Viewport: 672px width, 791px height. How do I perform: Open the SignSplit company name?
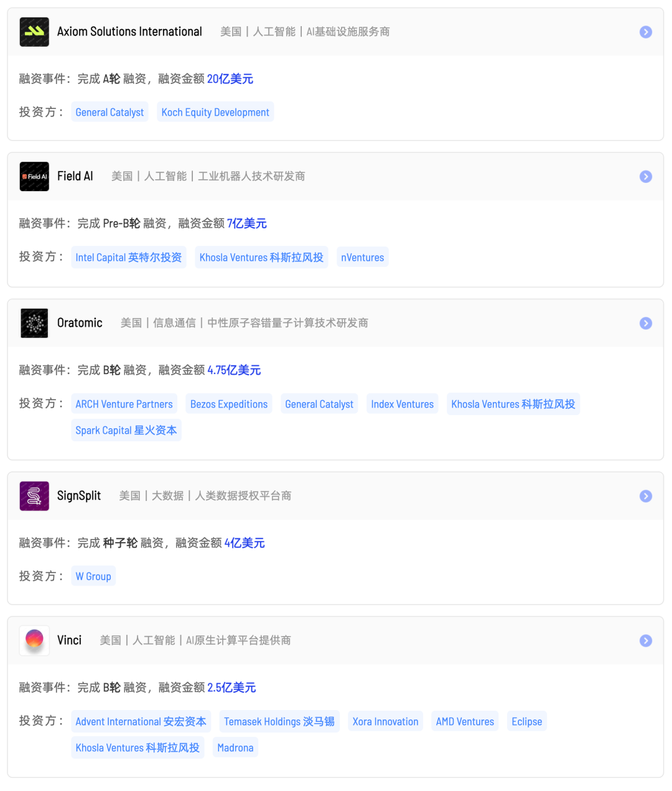(x=79, y=496)
